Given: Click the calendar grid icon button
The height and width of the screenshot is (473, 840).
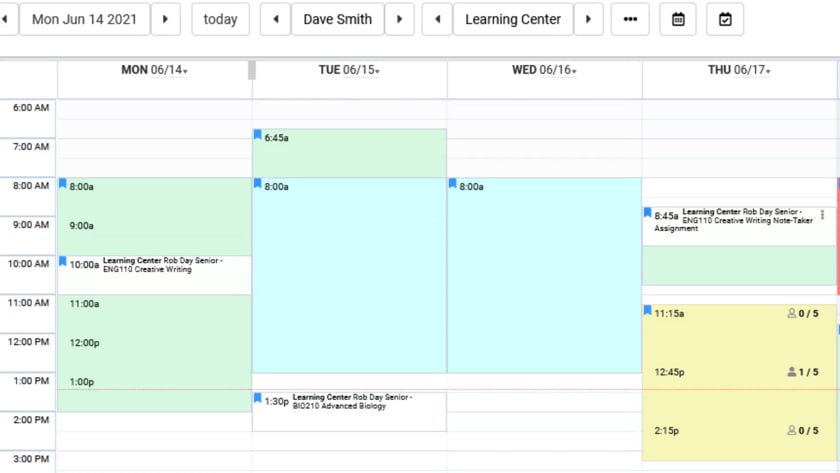Looking at the screenshot, I should pyautogui.click(x=678, y=19).
